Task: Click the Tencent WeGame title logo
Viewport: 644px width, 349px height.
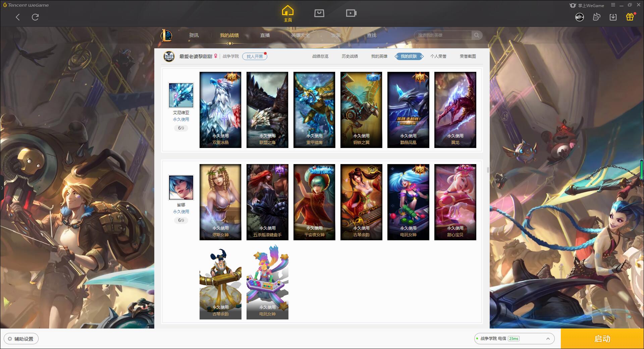Action: point(26,5)
